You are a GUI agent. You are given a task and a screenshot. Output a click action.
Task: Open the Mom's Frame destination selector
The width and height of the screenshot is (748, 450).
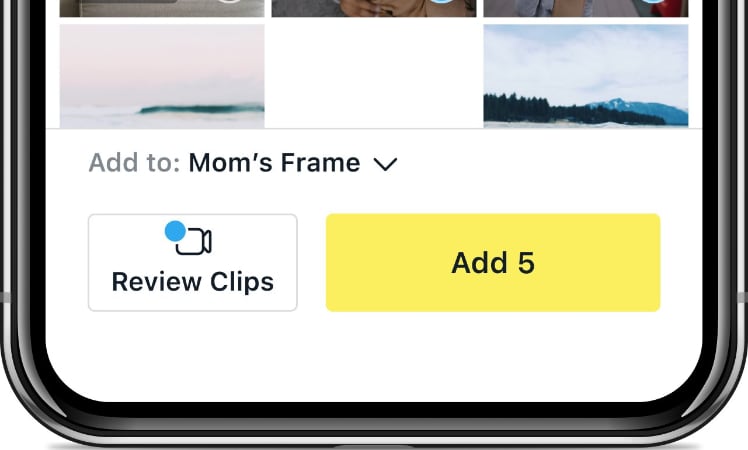pos(274,163)
